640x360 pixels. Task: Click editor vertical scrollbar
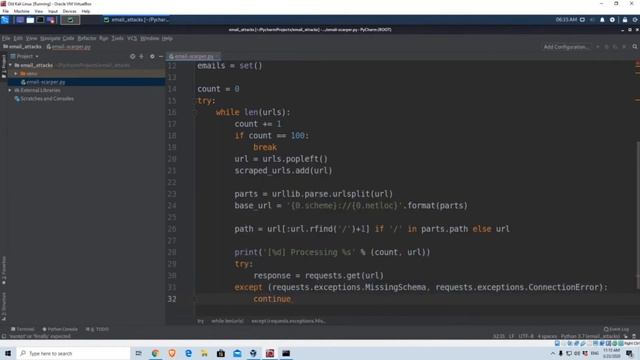pyautogui.click(x=638, y=216)
